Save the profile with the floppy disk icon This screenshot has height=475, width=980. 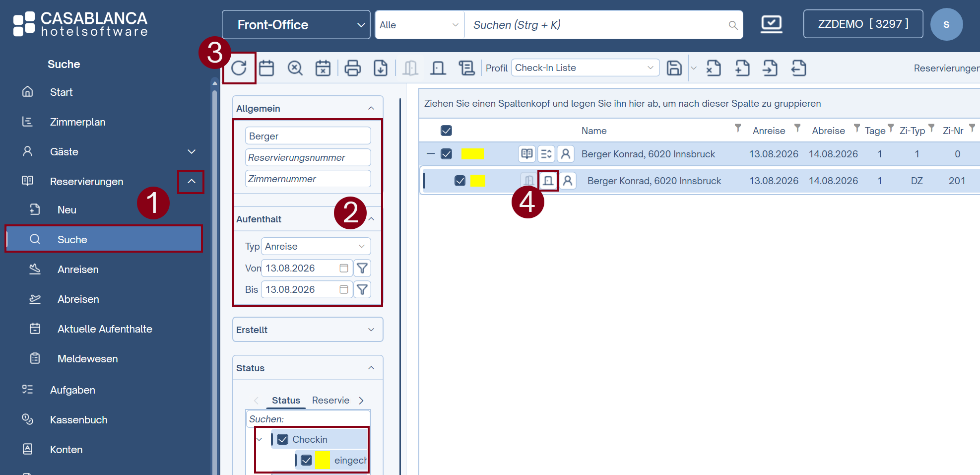[674, 68]
